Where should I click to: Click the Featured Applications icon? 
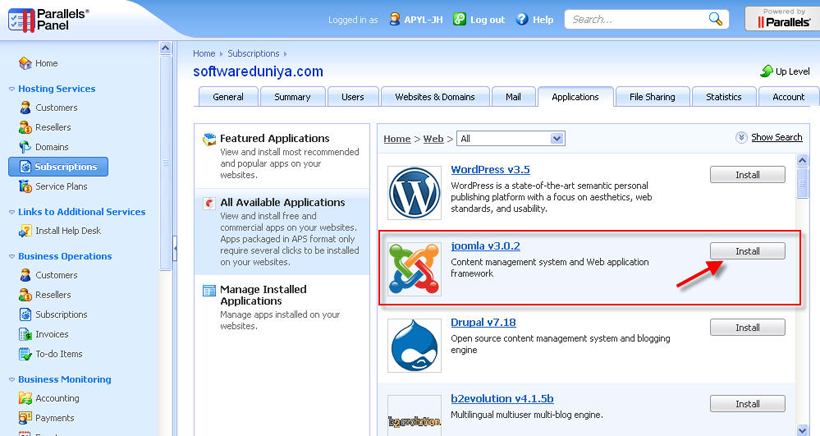click(x=209, y=139)
